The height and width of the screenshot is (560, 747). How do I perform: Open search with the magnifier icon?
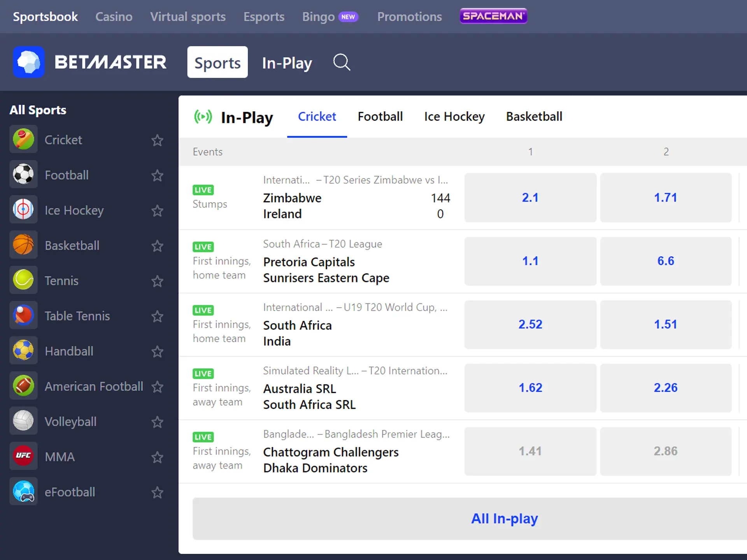coord(342,62)
